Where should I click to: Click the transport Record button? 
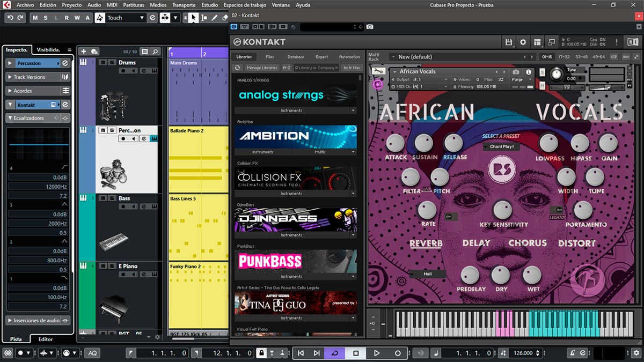[x=398, y=353]
